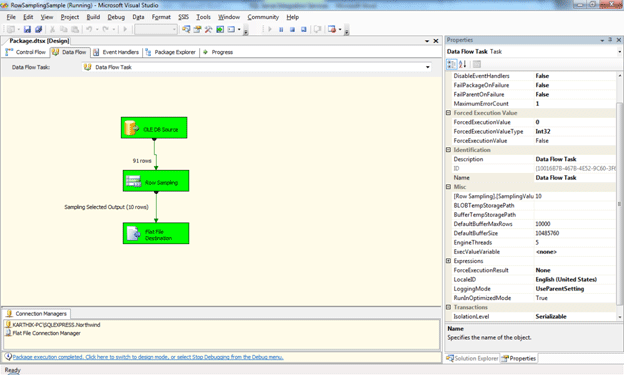The image size is (624, 375).
Task: Open the active documents list dropdown arrow
Action: pyautogui.click(x=427, y=41)
